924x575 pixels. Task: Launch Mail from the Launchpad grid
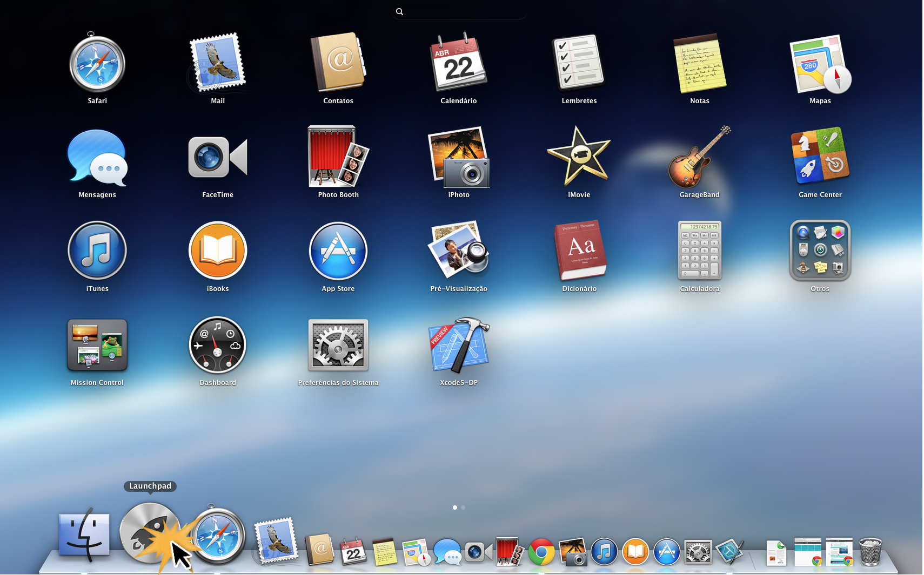tap(218, 63)
